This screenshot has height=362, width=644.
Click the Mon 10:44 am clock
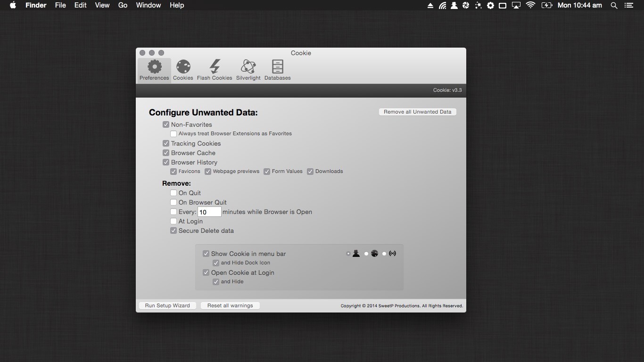580,5
